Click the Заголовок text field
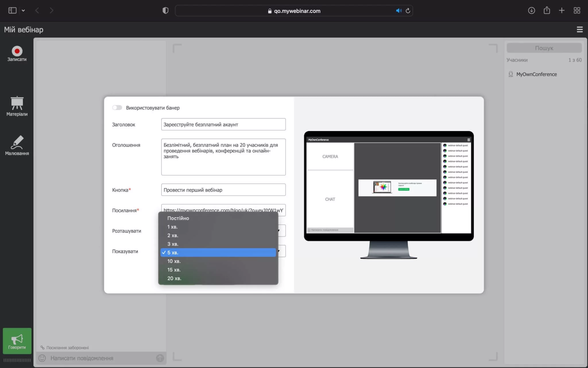 tap(223, 124)
